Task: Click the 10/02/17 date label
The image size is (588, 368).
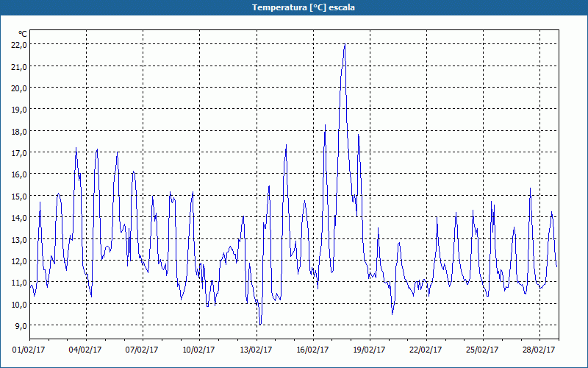Action: tap(198, 350)
